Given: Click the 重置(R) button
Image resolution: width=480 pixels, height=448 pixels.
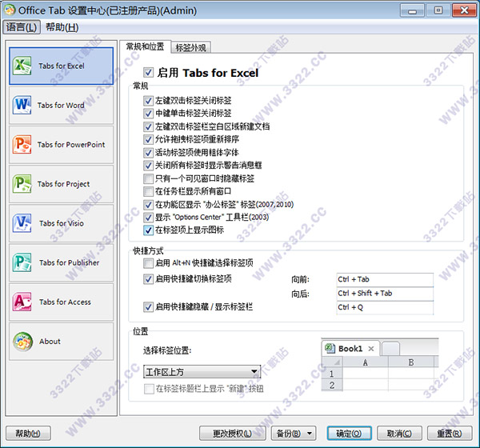Looking at the screenshot, I should 450,434.
